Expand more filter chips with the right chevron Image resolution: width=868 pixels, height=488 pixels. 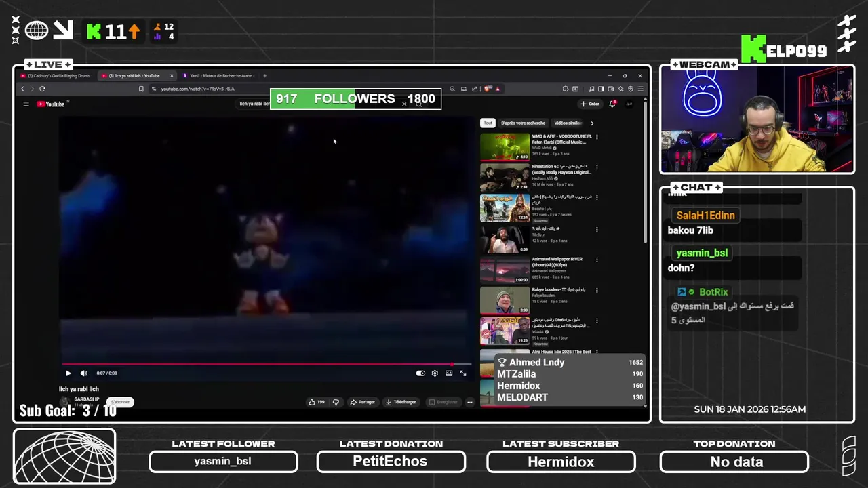(591, 123)
